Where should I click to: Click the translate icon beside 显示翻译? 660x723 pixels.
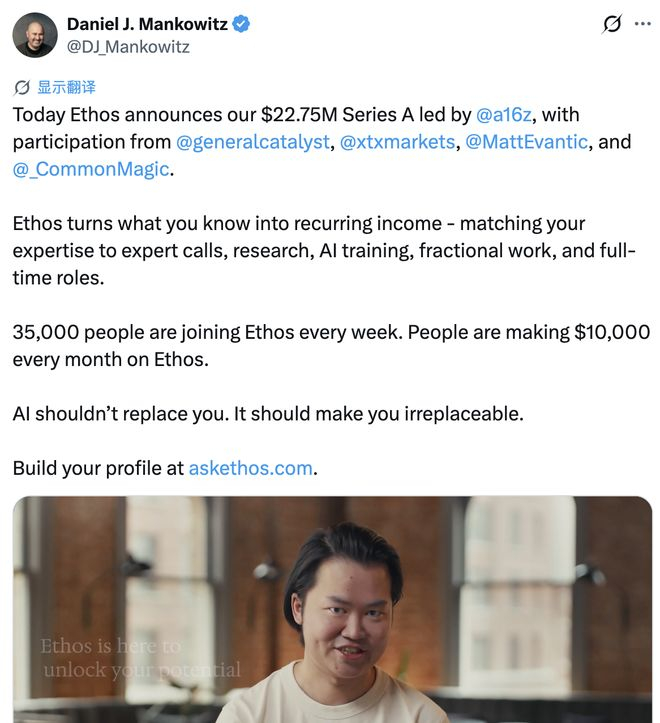click(22, 87)
